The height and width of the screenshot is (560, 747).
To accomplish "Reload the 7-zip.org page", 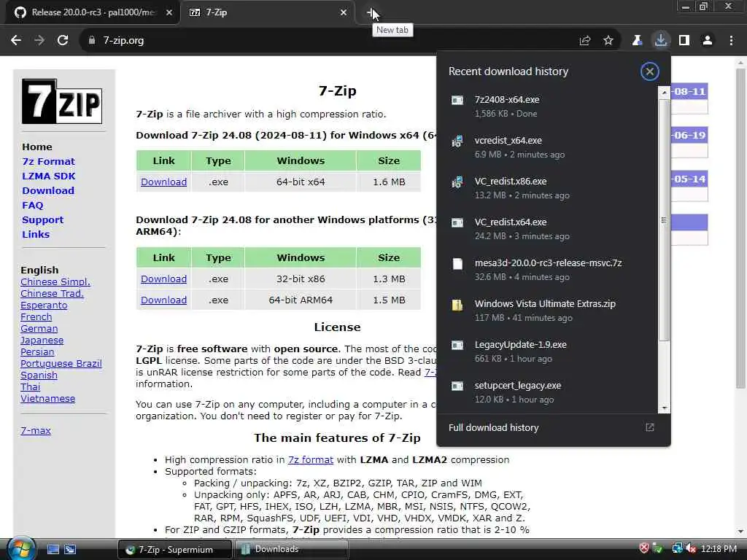I will (x=63, y=41).
